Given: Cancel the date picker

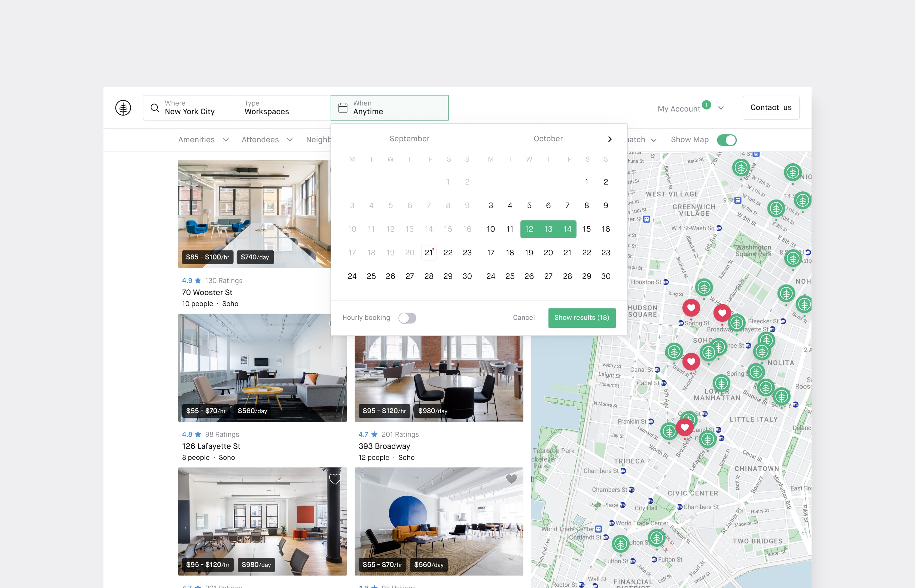Looking at the screenshot, I should point(524,318).
